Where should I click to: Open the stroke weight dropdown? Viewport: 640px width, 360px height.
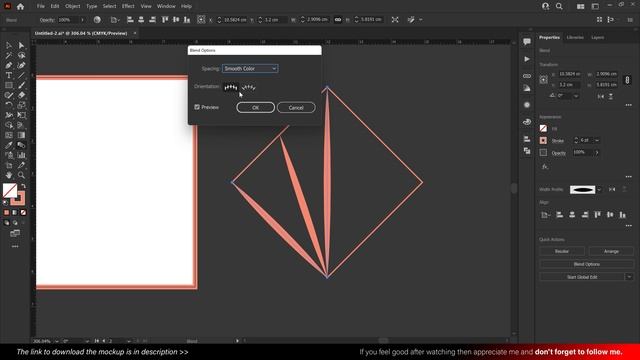[x=597, y=140]
